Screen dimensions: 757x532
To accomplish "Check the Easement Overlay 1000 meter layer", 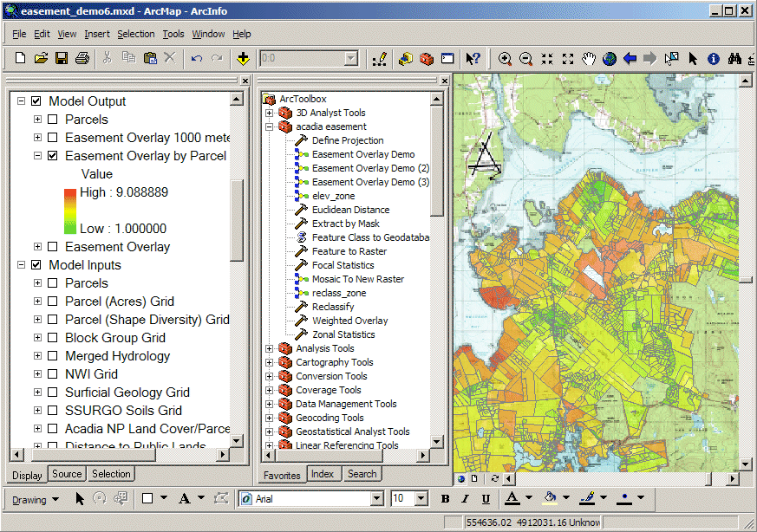I will point(53,138).
